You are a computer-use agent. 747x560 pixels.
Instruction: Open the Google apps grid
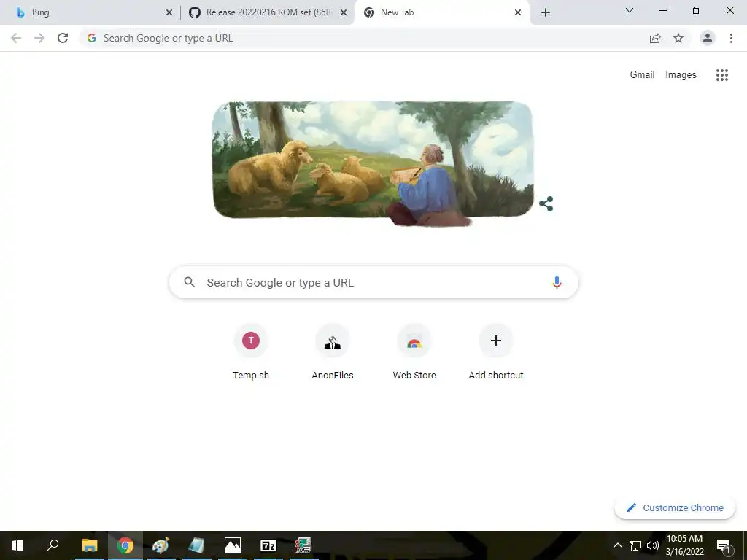(x=722, y=75)
